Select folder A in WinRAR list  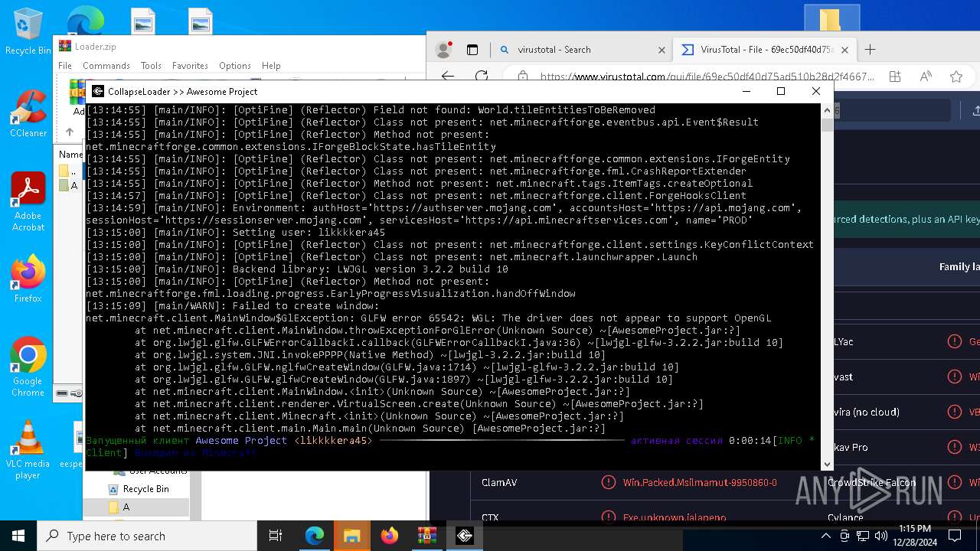pos(69,185)
